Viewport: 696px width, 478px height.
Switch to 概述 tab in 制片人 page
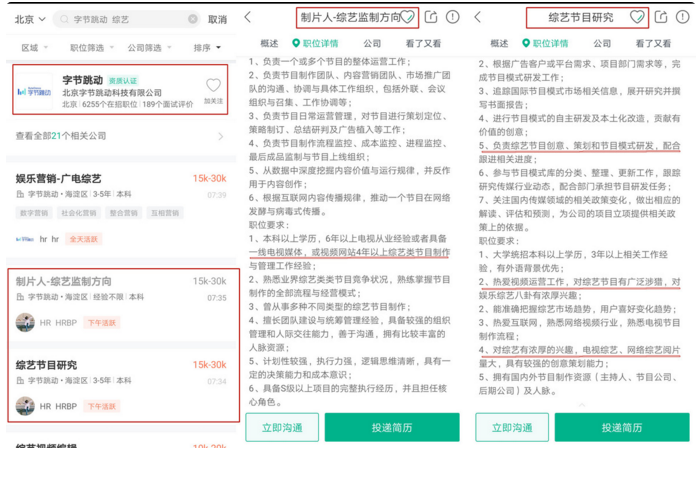coord(269,43)
